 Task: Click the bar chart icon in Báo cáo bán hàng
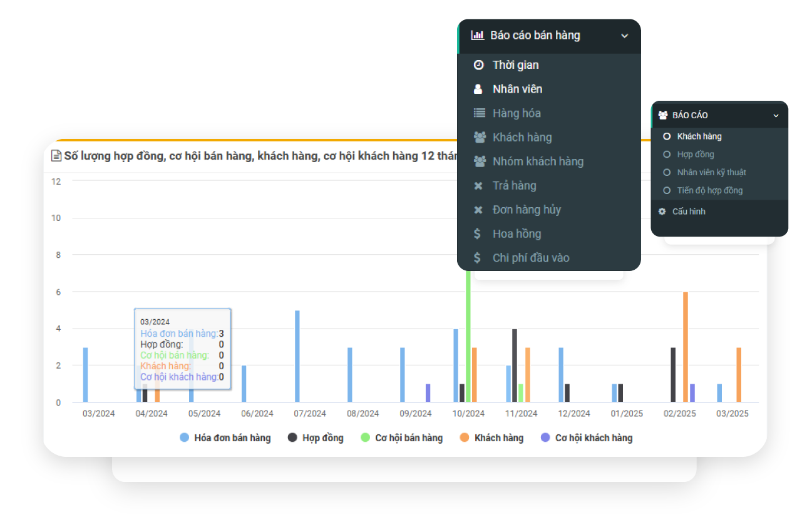coord(478,36)
